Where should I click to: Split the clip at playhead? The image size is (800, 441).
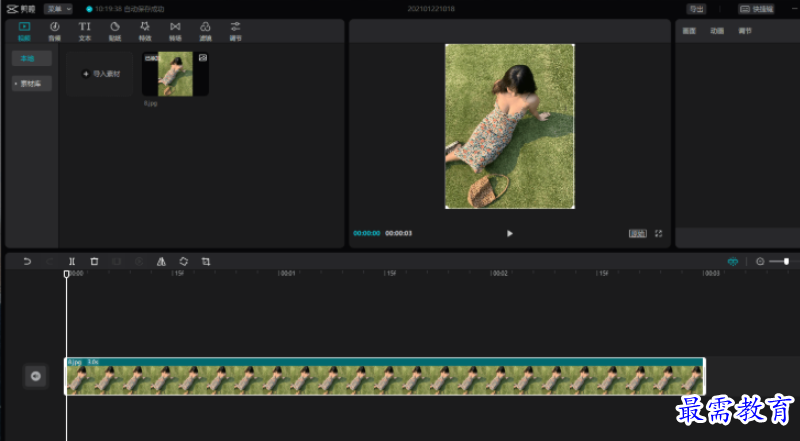tap(72, 261)
